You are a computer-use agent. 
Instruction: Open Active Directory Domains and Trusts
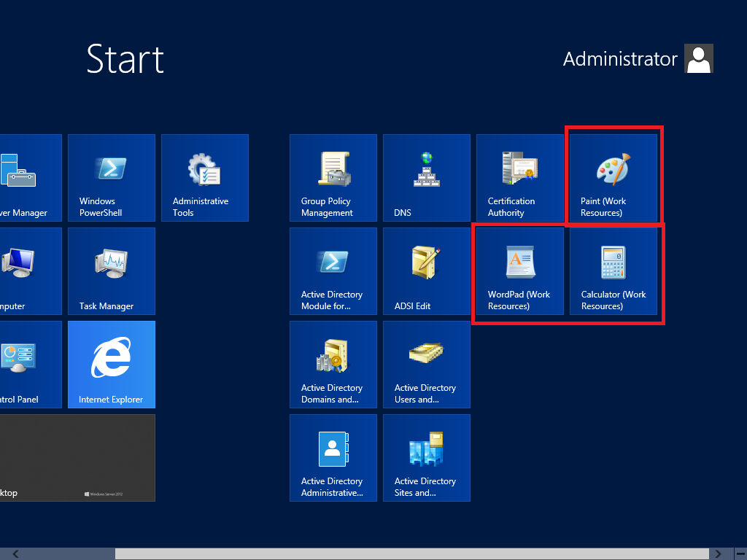point(333,365)
